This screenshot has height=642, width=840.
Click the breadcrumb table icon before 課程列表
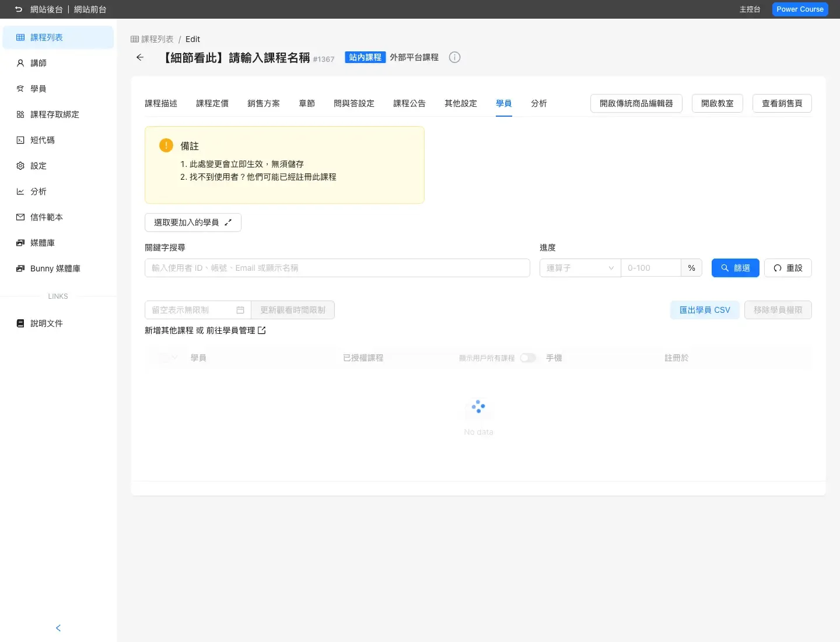pyautogui.click(x=135, y=39)
